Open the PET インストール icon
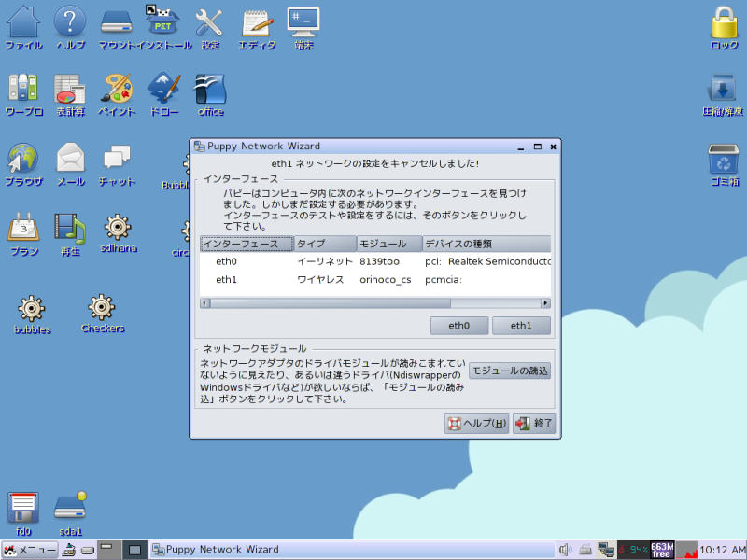 point(162,21)
